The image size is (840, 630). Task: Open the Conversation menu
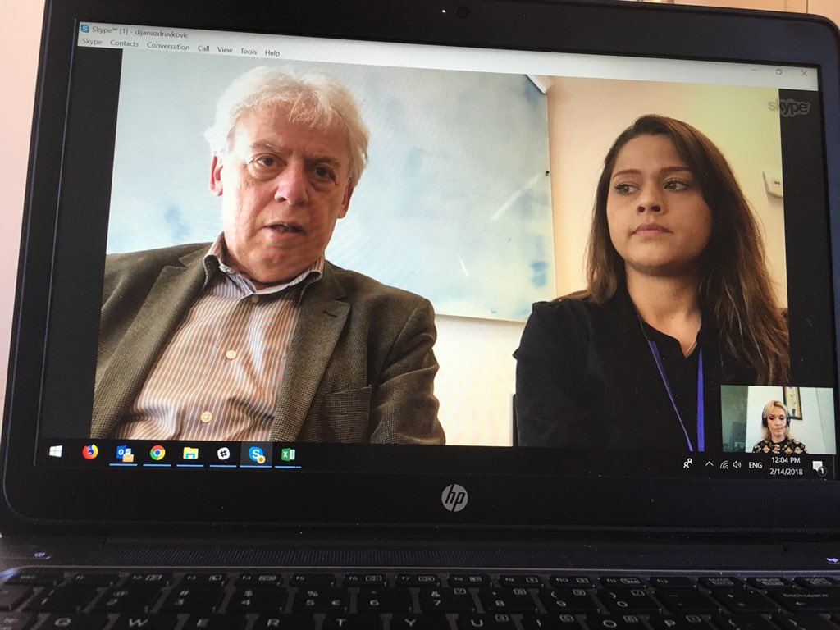click(168, 47)
